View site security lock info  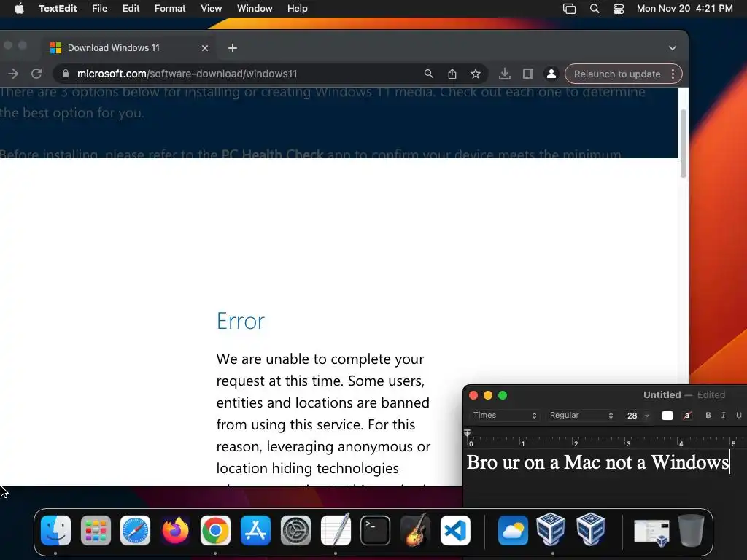[x=66, y=74]
